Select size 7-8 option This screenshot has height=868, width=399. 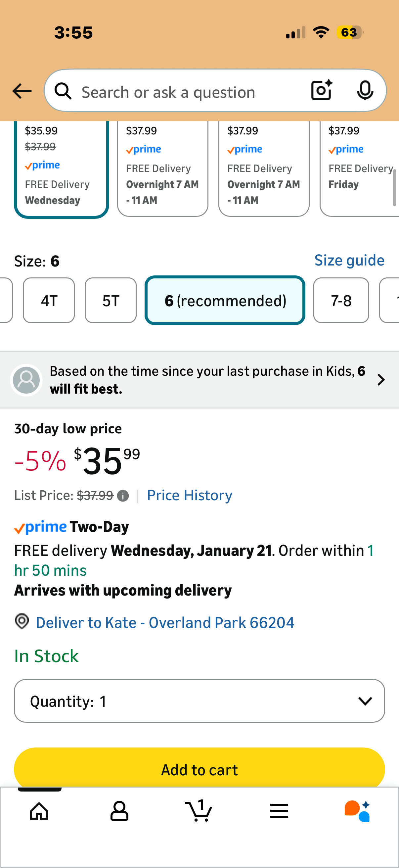(341, 301)
